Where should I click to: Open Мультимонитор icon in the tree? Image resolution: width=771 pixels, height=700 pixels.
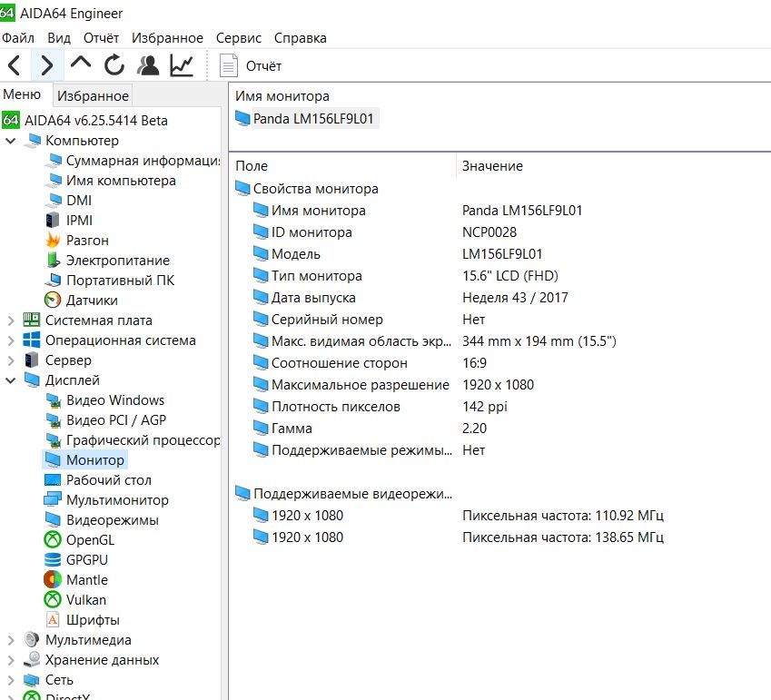53,499
